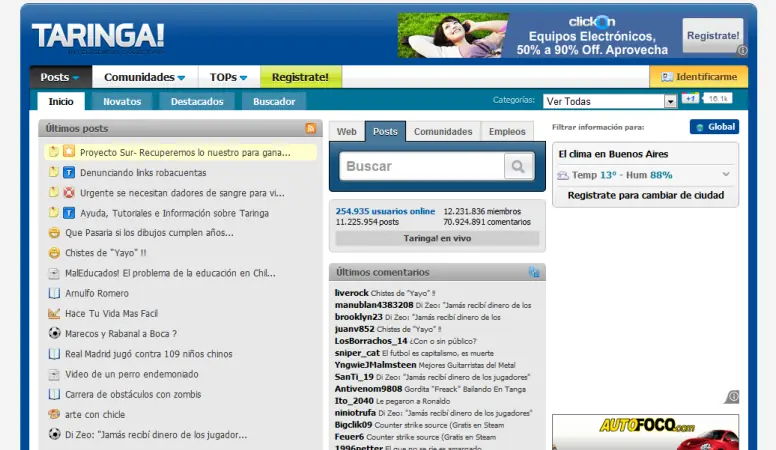Screen dimensions: 776x450
Task: Open user profile Antivenom9808 in comments
Action: pyautogui.click(x=368, y=389)
